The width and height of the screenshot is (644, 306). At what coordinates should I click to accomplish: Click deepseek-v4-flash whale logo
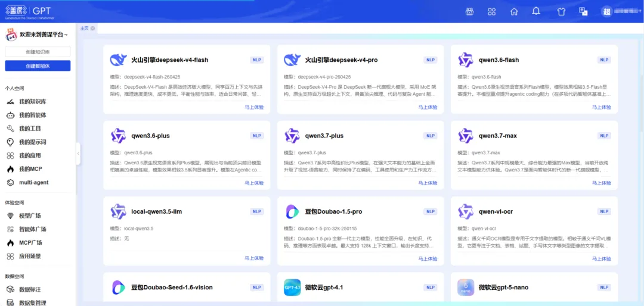click(x=118, y=60)
